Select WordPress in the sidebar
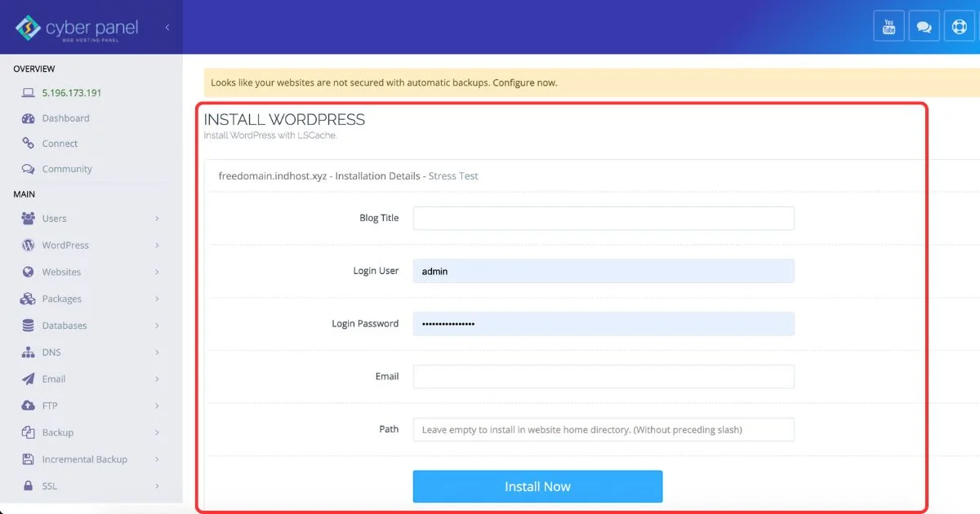This screenshot has width=980, height=514. (x=65, y=245)
